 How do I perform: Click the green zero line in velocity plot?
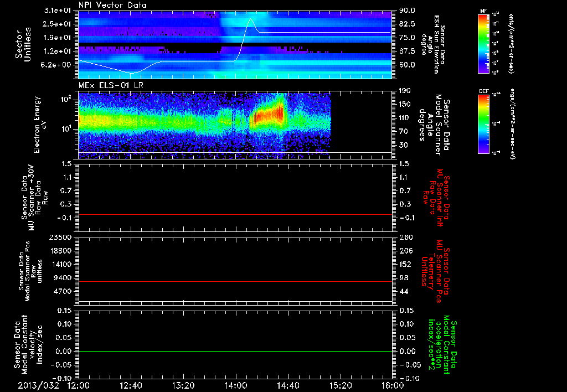pos(235,351)
